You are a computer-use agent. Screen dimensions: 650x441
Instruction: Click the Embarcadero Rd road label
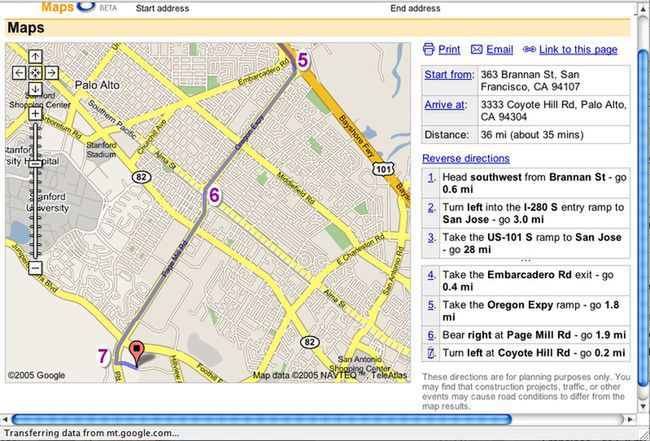263,74
